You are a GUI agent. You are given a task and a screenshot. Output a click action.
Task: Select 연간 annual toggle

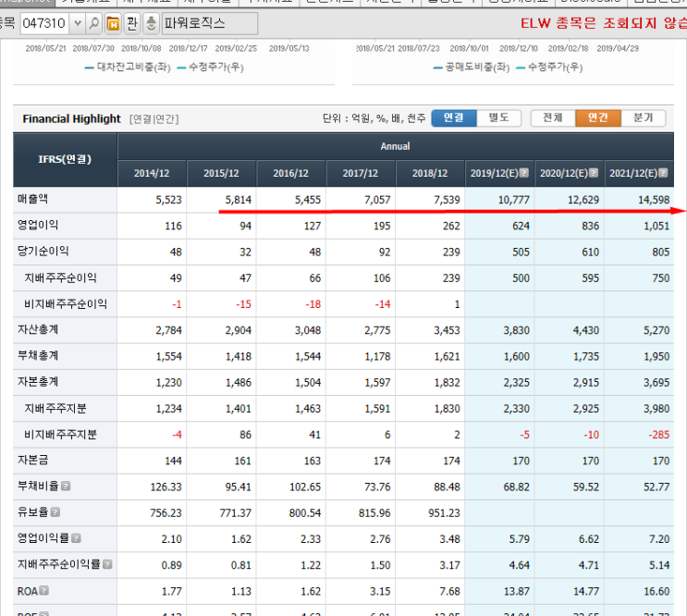598,117
